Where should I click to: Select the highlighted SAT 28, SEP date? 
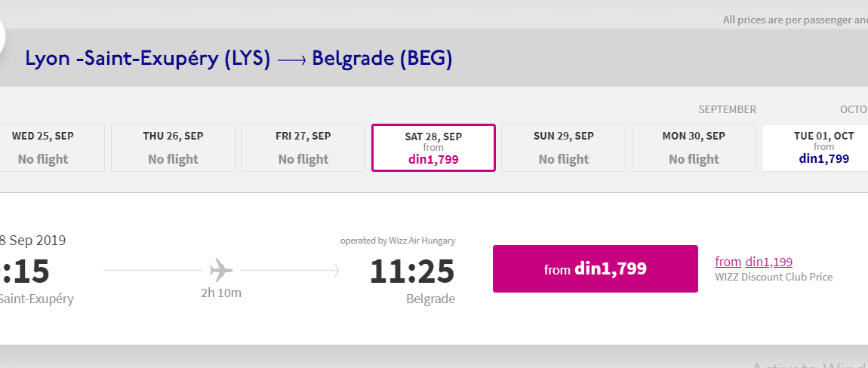point(433,148)
